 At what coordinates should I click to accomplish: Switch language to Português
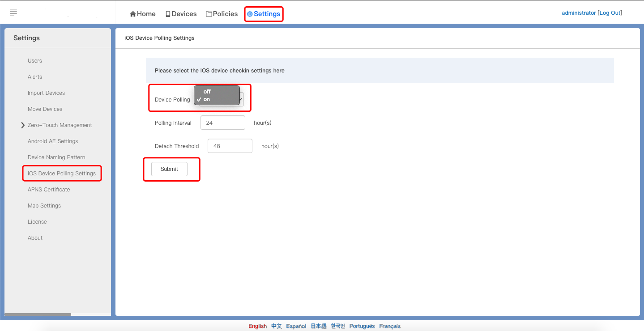pos(362,326)
